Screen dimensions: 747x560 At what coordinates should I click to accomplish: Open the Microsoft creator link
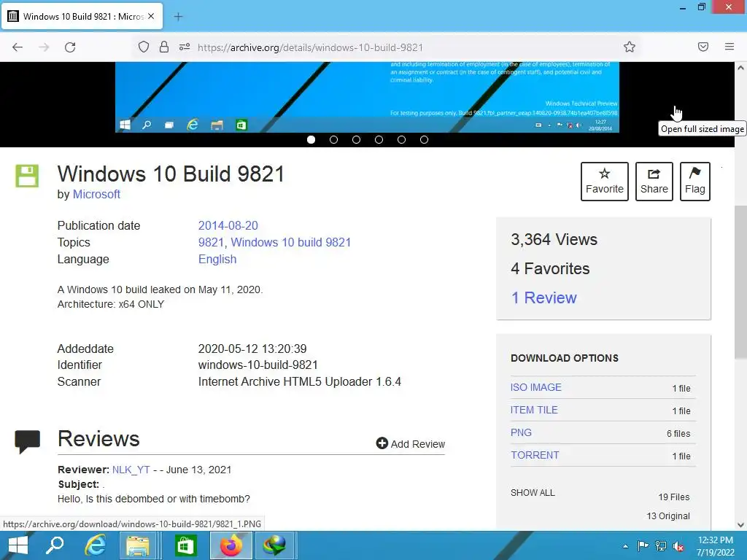tap(96, 194)
